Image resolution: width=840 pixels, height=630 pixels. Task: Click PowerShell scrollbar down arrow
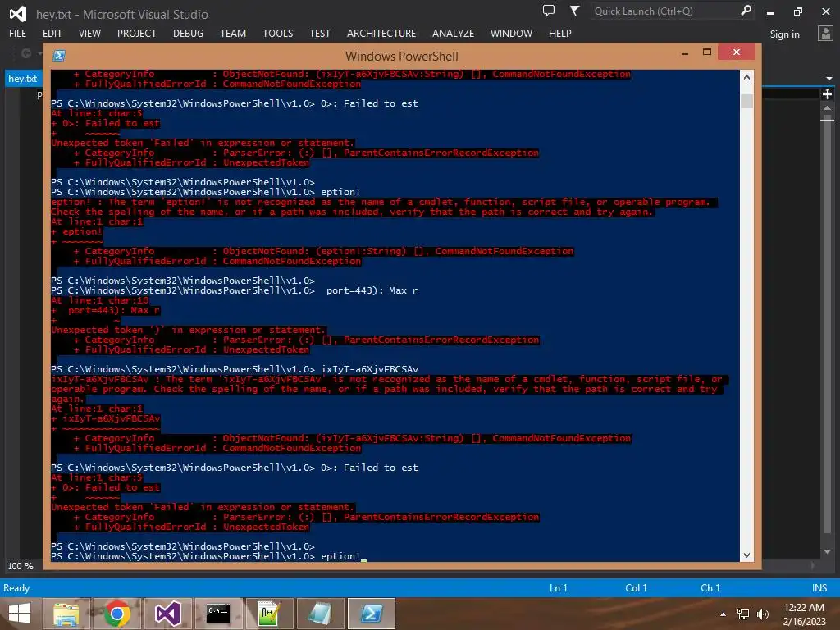coord(746,555)
